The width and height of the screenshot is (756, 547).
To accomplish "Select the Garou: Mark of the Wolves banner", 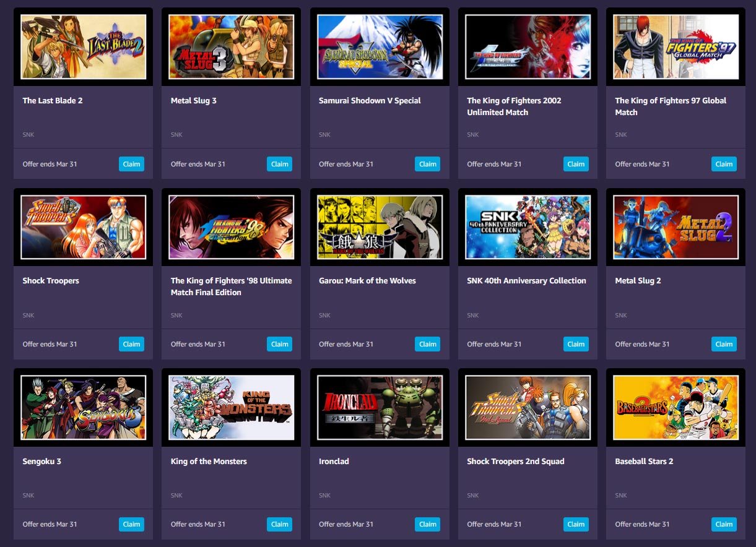I will click(x=380, y=226).
